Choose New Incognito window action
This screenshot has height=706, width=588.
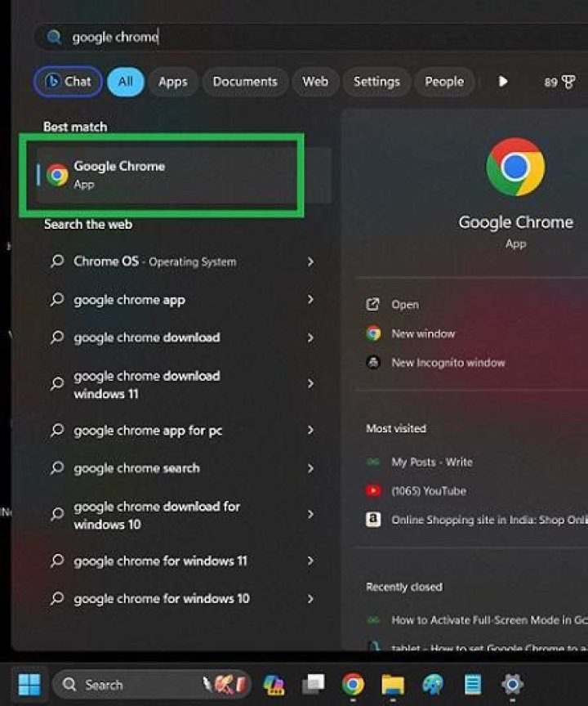pos(448,363)
